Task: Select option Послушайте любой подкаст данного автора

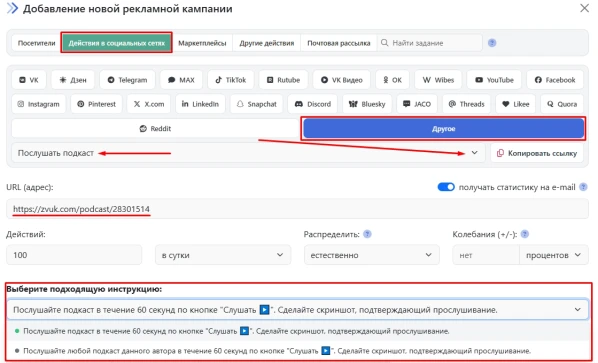Action: click(x=298, y=350)
